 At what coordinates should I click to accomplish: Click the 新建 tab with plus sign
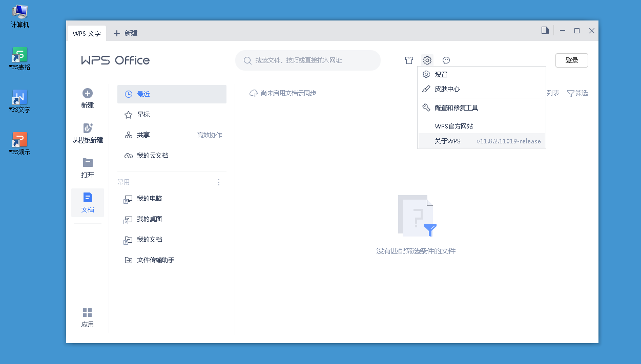pyautogui.click(x=126, y=33)
